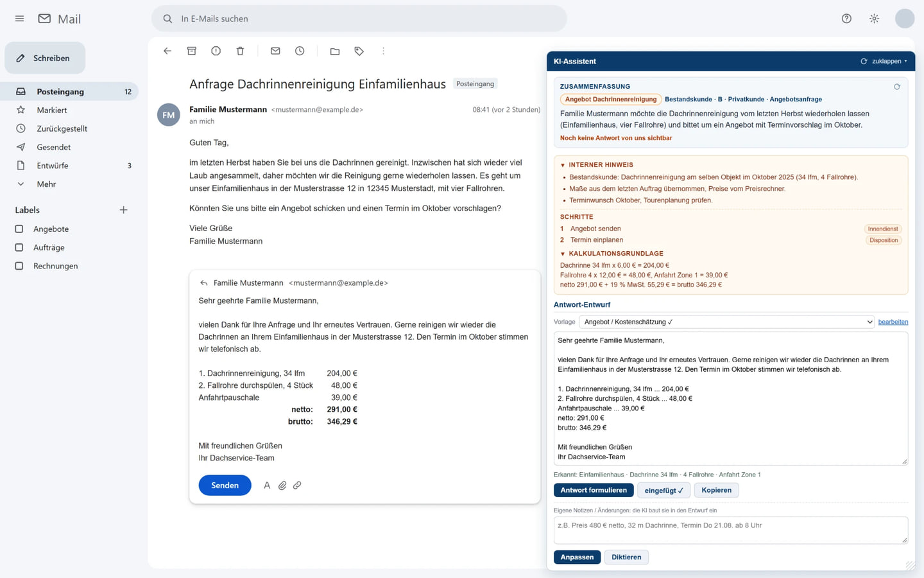Click the Kopieren button

(x=716, y=490)
